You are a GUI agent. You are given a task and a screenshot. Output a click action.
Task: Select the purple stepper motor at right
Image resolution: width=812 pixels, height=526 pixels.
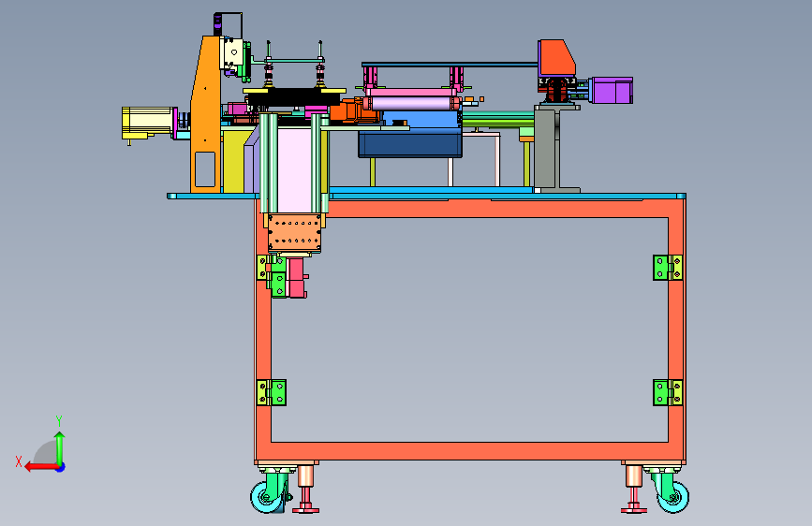click(x=613, y=90)
